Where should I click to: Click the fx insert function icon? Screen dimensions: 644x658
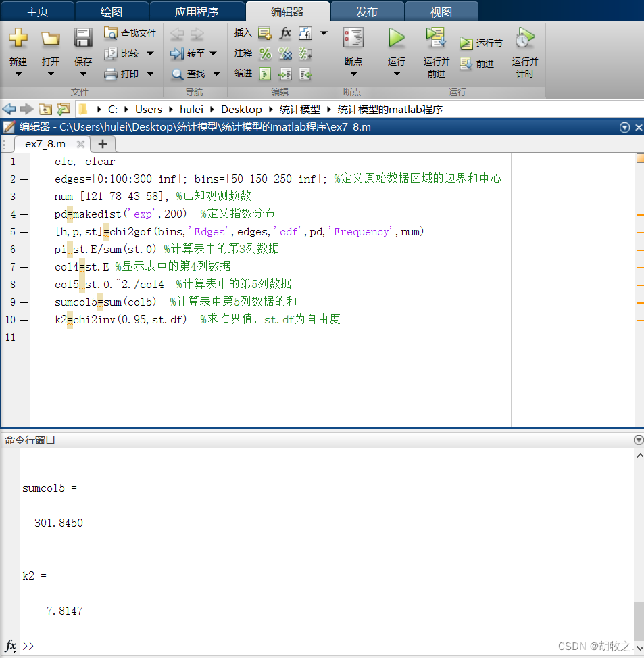point(285,32)
